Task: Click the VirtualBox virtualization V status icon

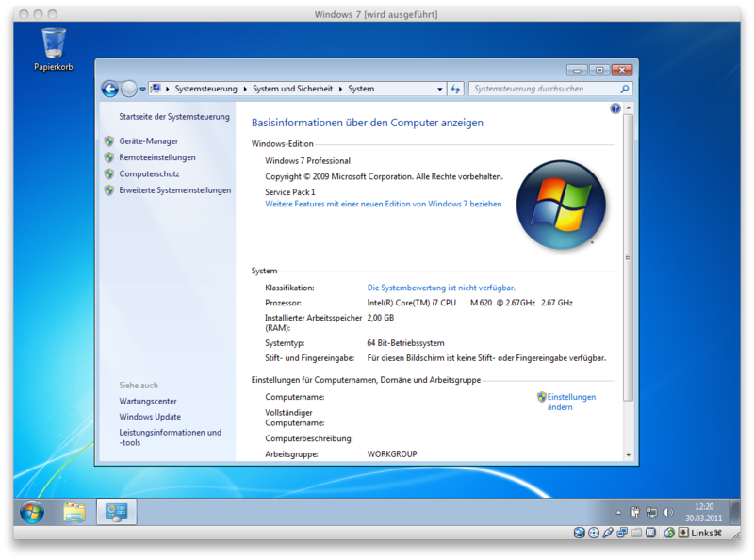Action: click(651, 533)
